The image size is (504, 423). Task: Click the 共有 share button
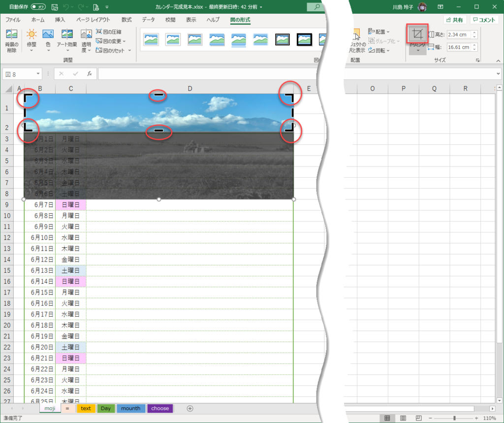point(455,20)
